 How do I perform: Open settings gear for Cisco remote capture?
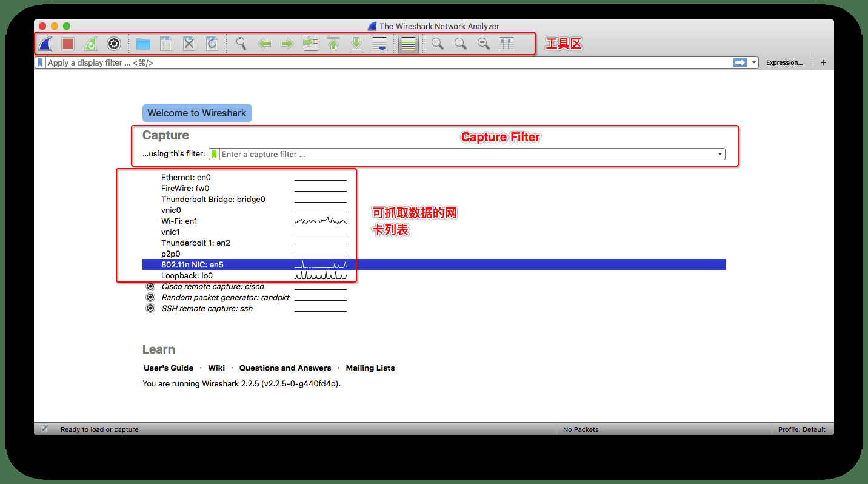[150, 287]
